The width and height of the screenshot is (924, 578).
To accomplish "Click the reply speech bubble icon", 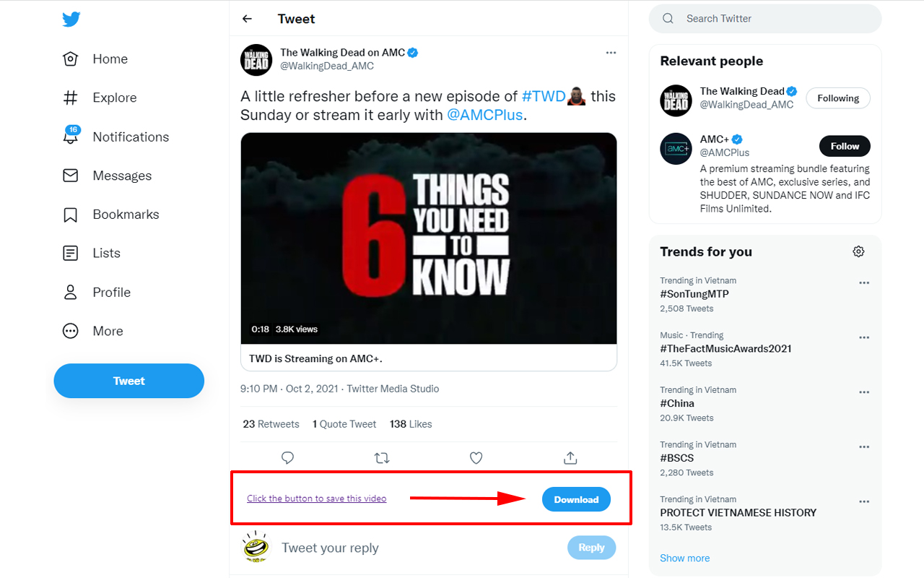I will pyautogui.click(x=287, y=457).
